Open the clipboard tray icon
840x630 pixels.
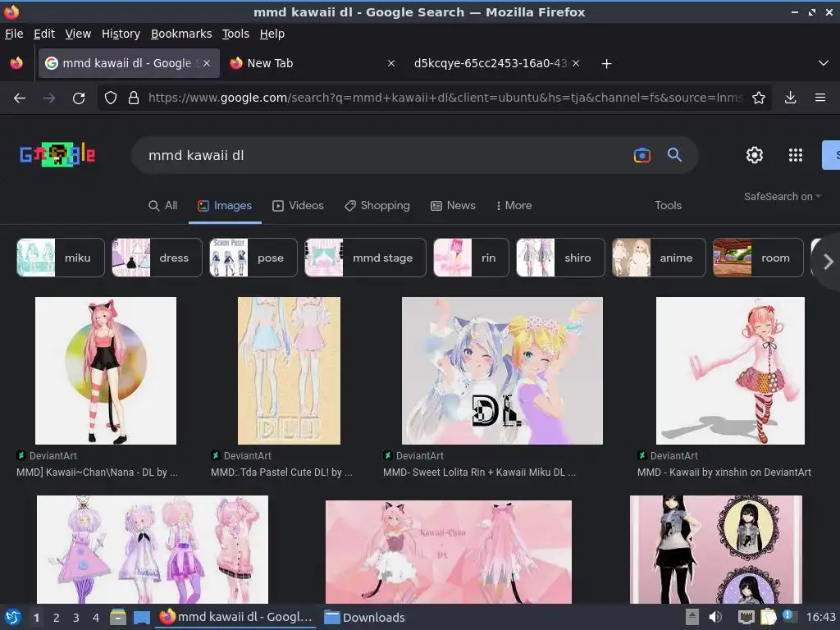(768, 617)
